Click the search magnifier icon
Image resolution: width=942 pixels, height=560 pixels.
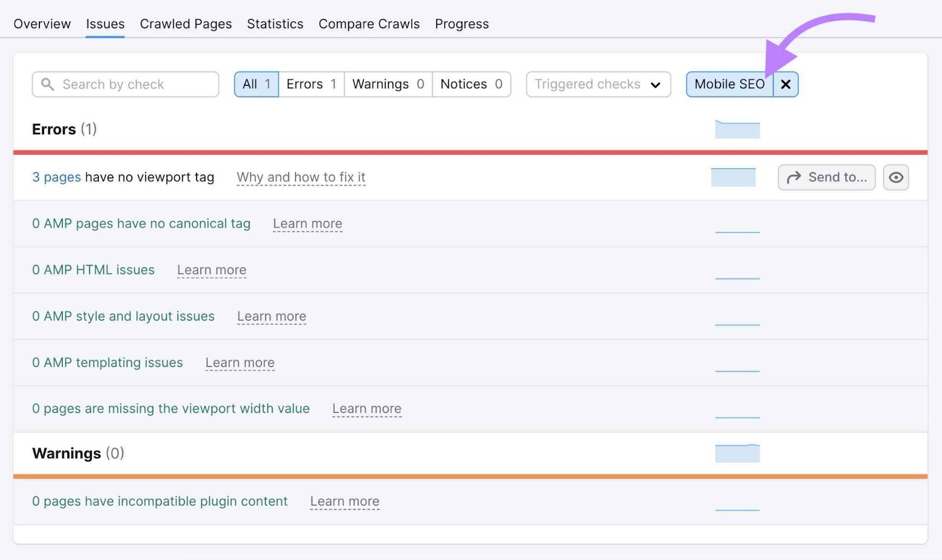47,84
